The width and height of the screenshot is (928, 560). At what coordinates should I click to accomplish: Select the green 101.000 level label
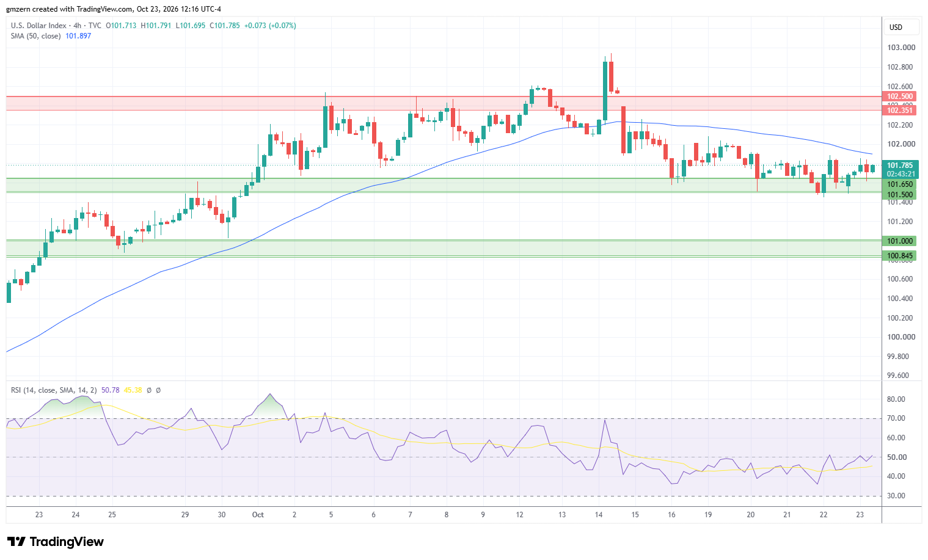tap(900, 241)
